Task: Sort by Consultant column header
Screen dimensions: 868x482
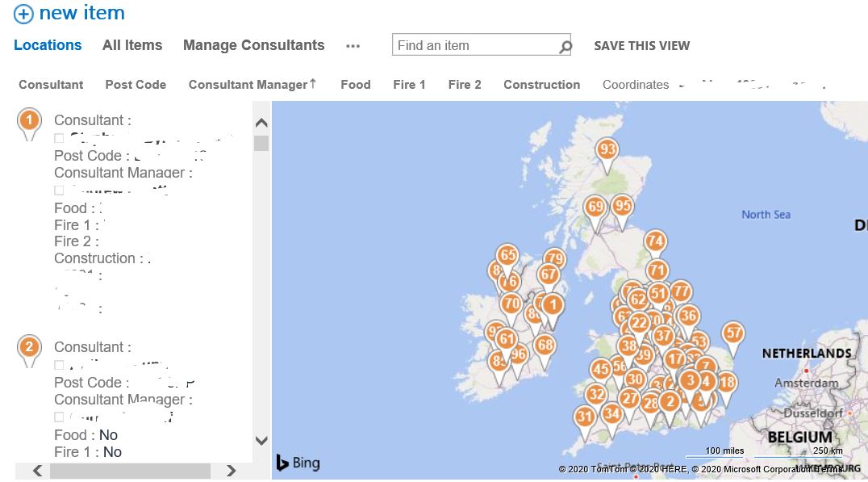Action: point(51,85)
